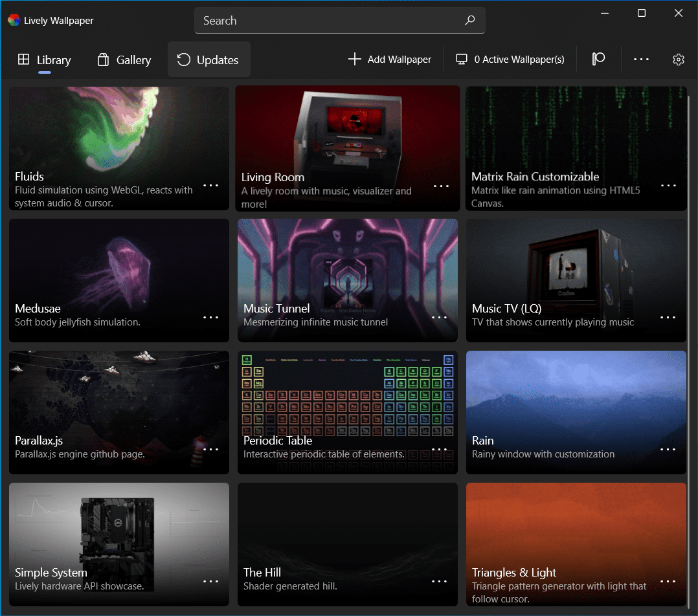This screenshot has width=698, height=616.
Task: Open the Updates tab
Action: tap(208, 60)
